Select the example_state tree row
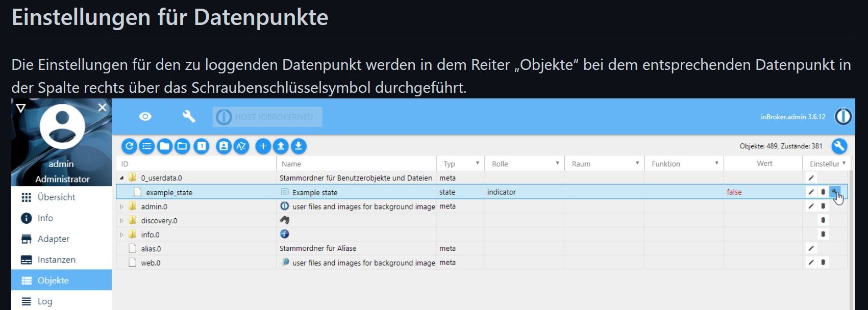Screen dimensions: 868x310 pos(169,192)
